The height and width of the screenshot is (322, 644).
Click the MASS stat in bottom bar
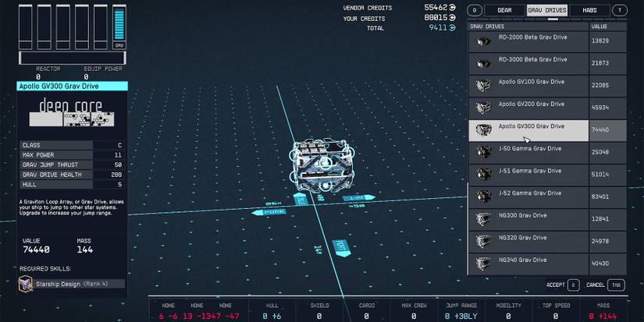tap(603, 311)
